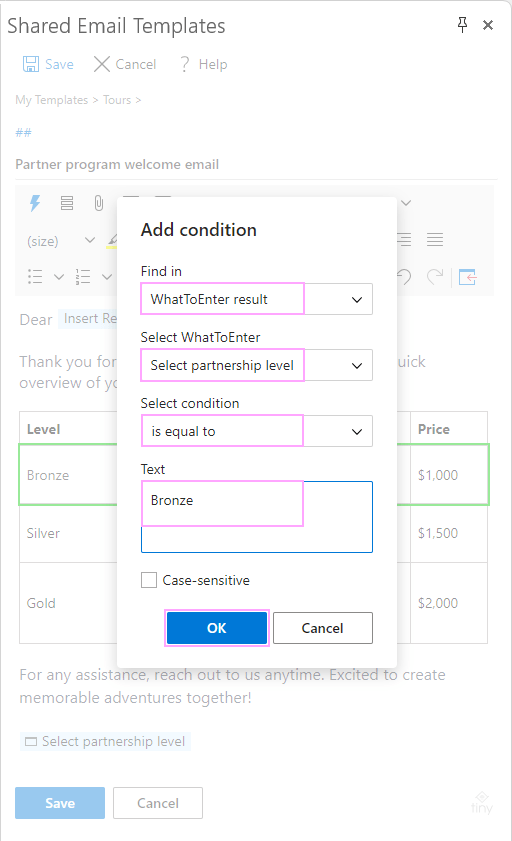The image size is (512, 841).
Task: Click Save in the top toolbar
Action: (x=48, y=64)
